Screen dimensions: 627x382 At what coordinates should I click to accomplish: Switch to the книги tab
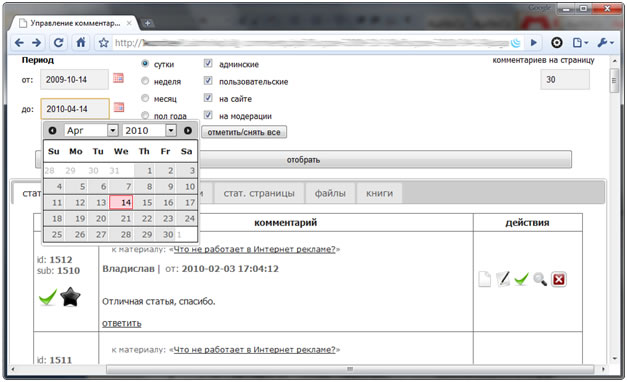coord(379,193)
